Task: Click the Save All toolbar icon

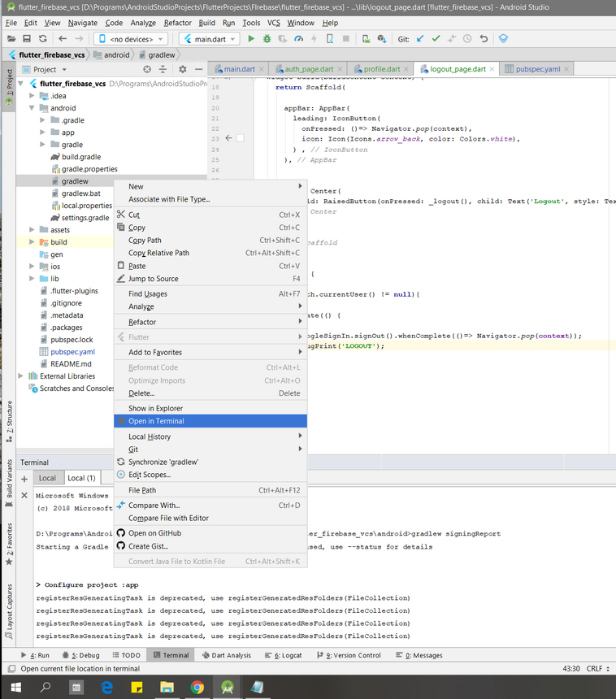Action: (28, 38)
